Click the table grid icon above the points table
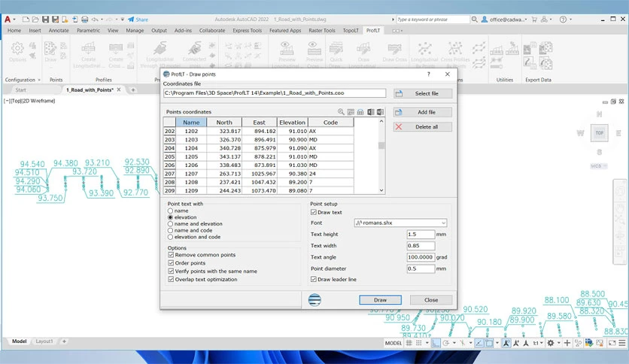This screenshot has width=629, height=364. (x=351, y=112)
